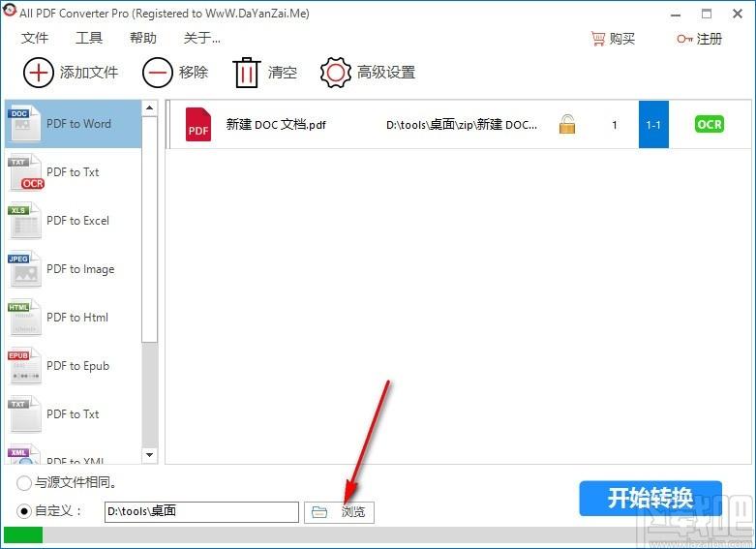
Task: Click the 添加文件 plus icon
Action: 38,73
